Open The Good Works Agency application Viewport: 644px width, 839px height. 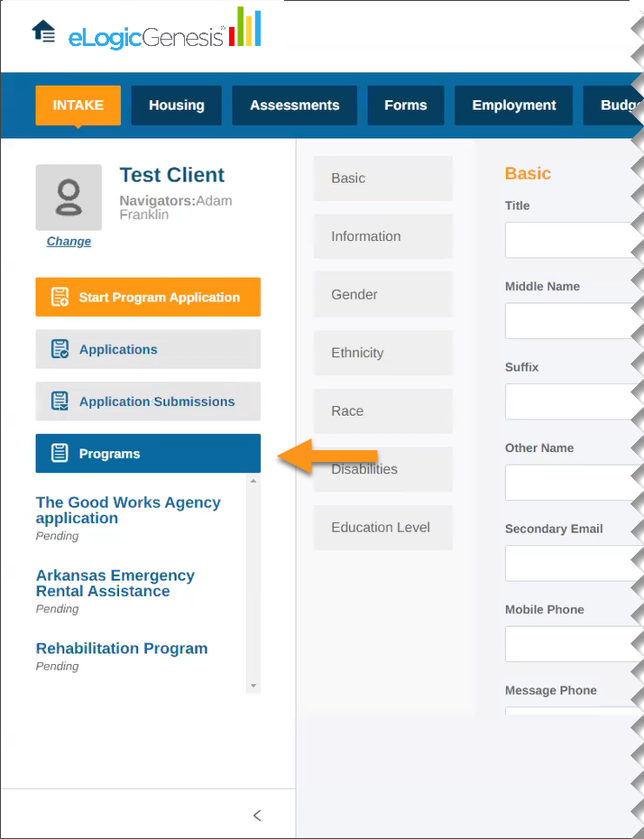coord(128,510)
